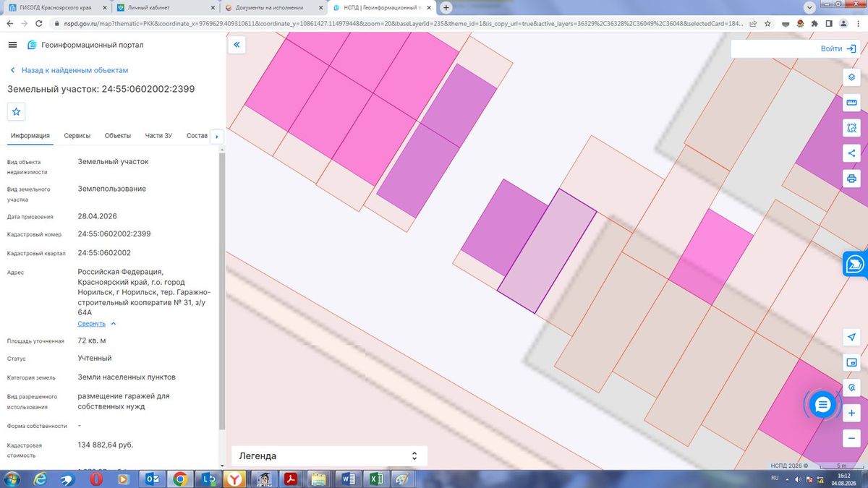Open the round chat support bubble

click(822, 405)
